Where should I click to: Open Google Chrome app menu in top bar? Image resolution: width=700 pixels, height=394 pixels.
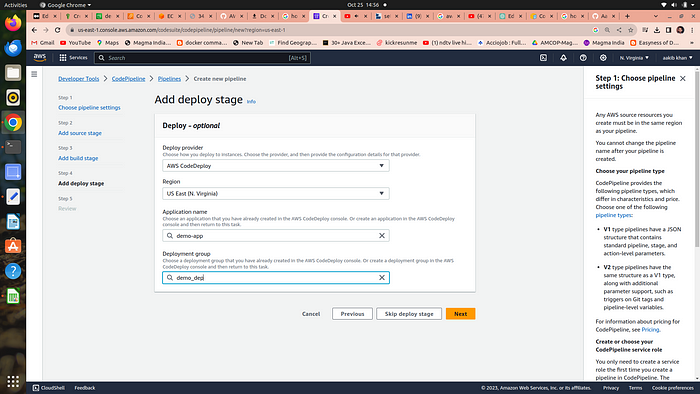tap(65, 5)
